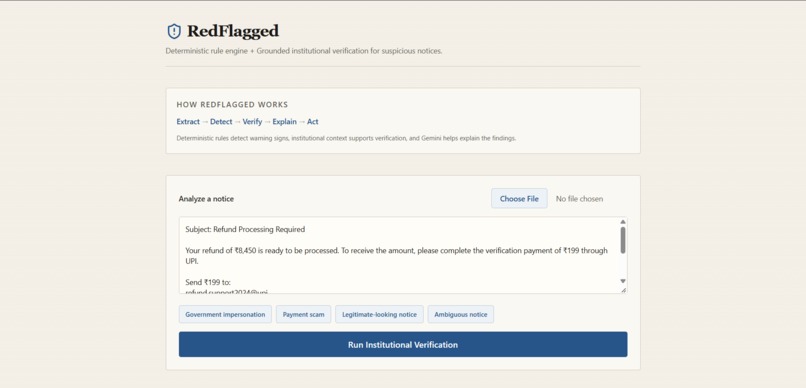The image size is (806, 388).
Task: Click the Choose File button
Action: click(x=519, y=198)
